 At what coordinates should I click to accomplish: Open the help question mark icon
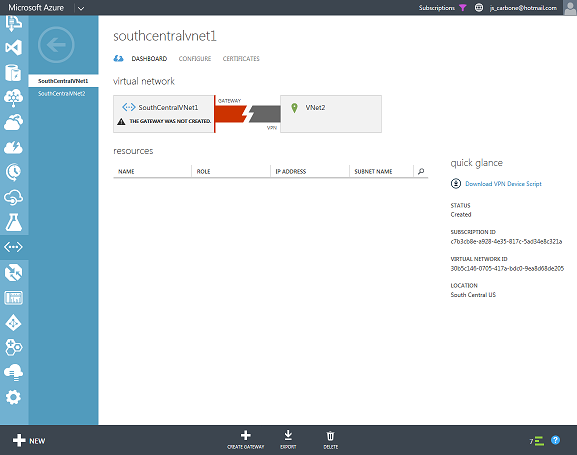[x=556, y=440]
